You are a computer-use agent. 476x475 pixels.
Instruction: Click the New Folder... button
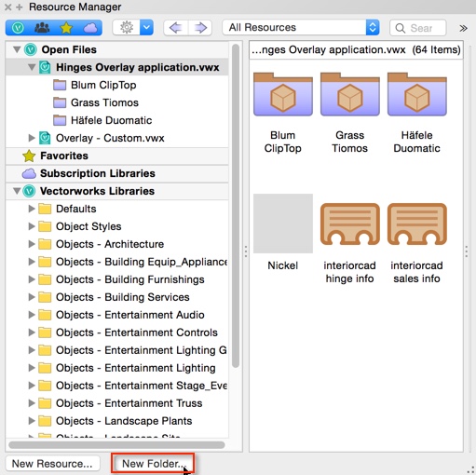pos(153,464)
